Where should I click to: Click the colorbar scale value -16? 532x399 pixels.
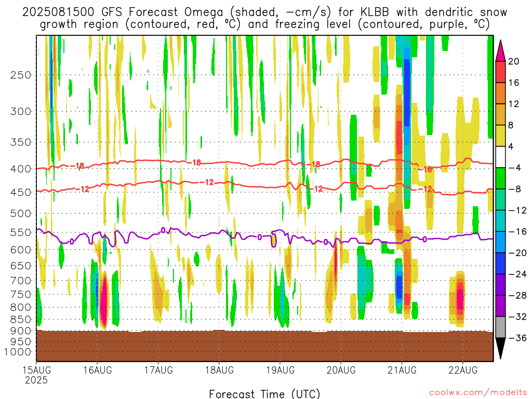coord(517,232)
